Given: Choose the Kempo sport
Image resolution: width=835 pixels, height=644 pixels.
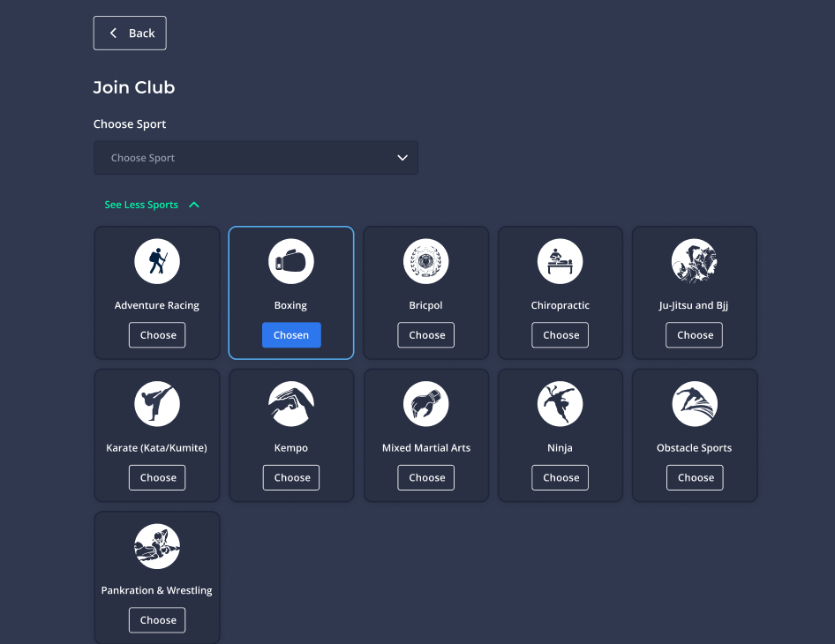Looking at the screenshot, I should pos(291,478).
